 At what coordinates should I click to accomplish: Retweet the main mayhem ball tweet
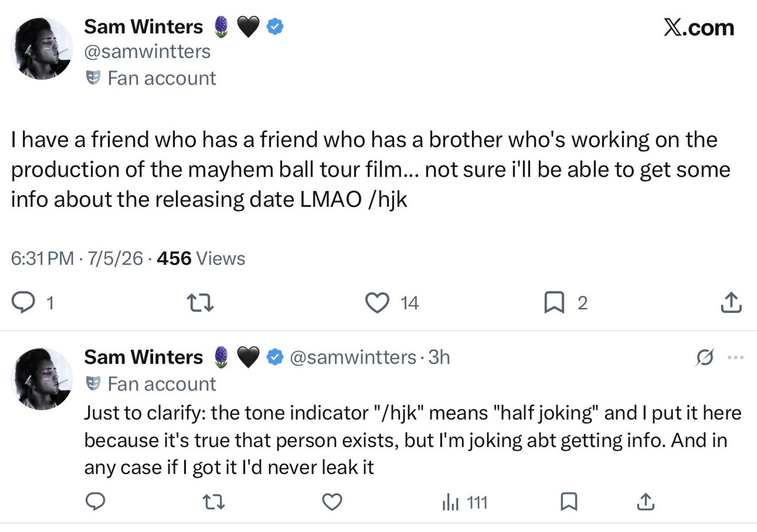[200, 303]
